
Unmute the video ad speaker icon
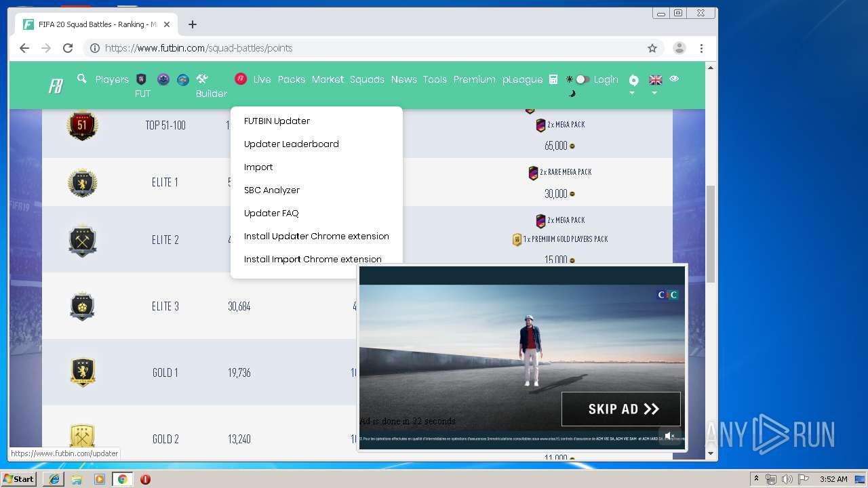(670, 436)
